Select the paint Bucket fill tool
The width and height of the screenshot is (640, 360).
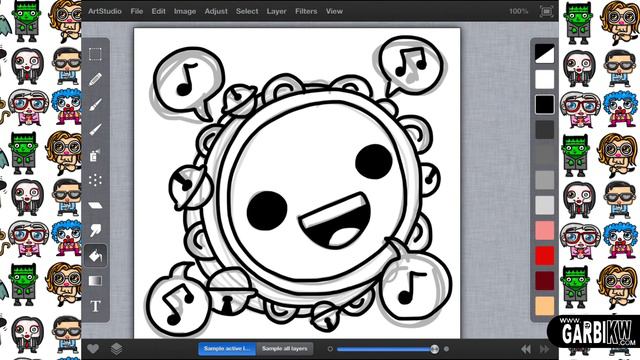point(95,256)
